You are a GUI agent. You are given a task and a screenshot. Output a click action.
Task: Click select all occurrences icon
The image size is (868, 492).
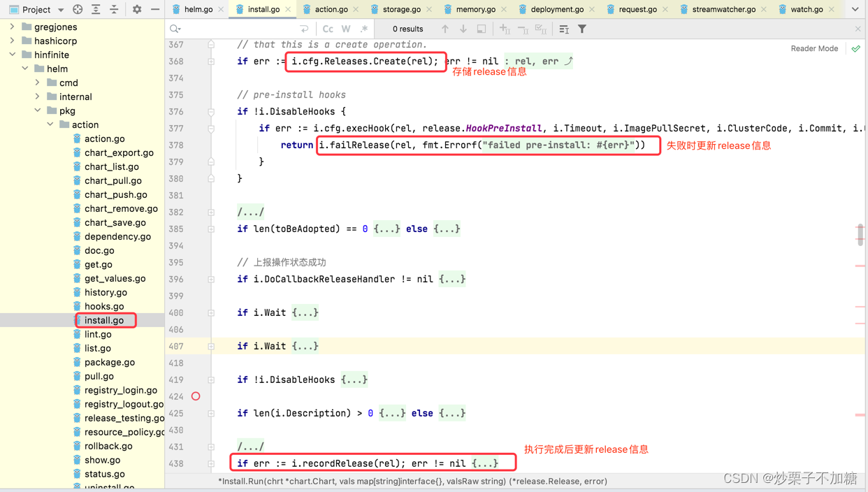pyautogui.click(x=541, y=29)
